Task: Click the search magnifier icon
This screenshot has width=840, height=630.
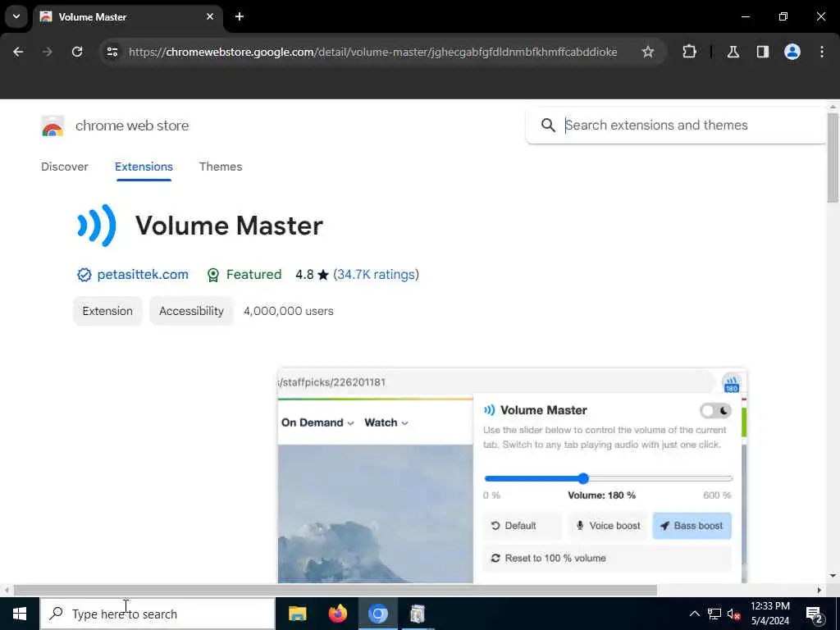Action: (547, 126)
